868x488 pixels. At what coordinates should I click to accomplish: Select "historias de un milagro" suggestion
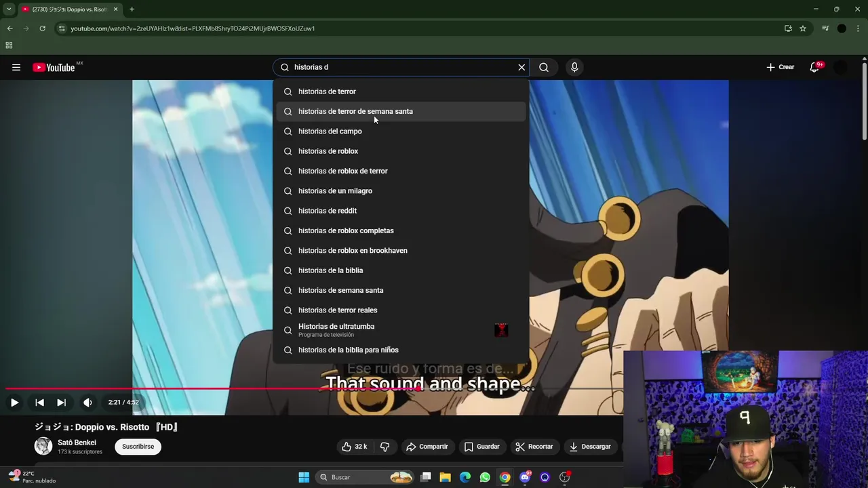[401, 190]
